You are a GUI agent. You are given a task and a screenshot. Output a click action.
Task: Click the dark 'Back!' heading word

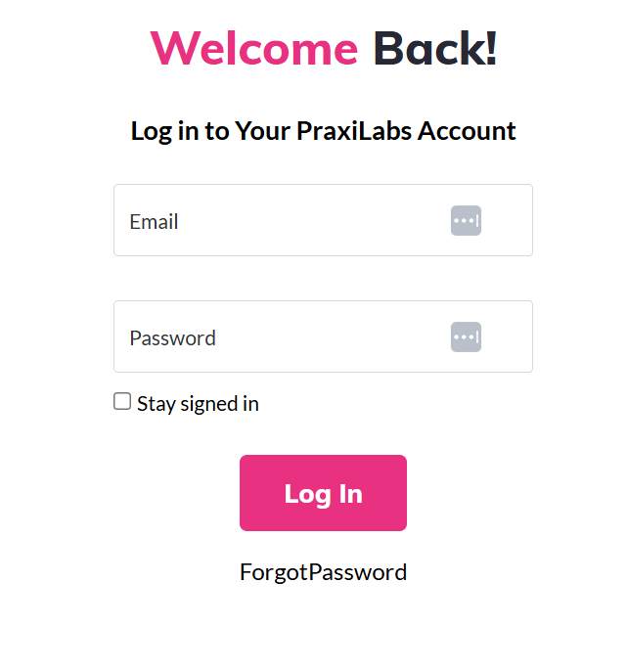(x=435, y=49)
